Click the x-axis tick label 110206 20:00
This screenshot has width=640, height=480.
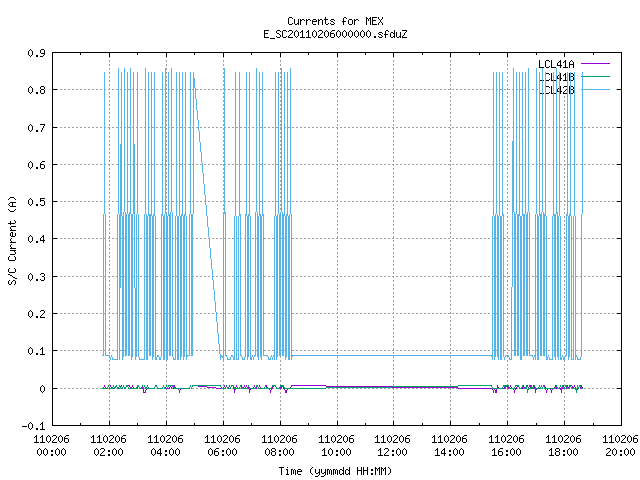point(620,446)
